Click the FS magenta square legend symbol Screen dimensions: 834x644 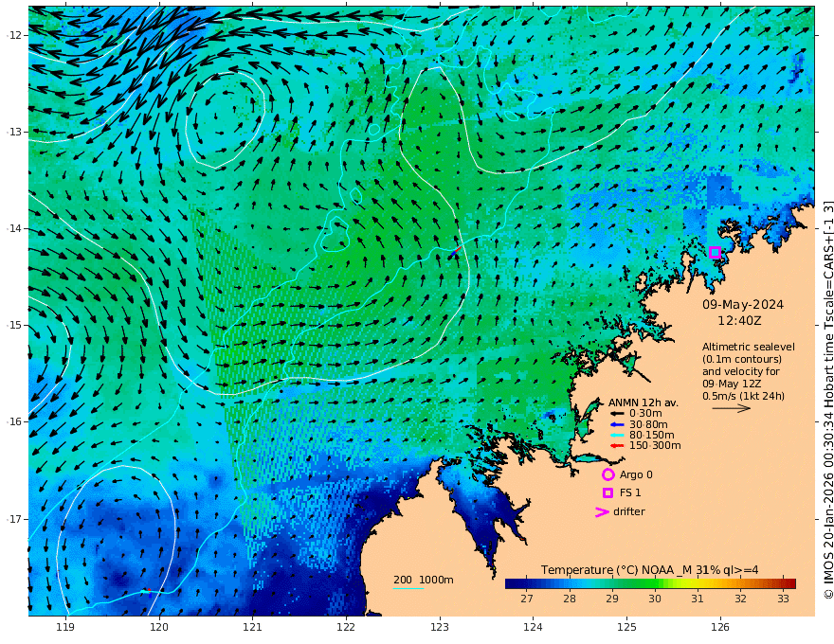pyautogui.click(x=607, y=493)
